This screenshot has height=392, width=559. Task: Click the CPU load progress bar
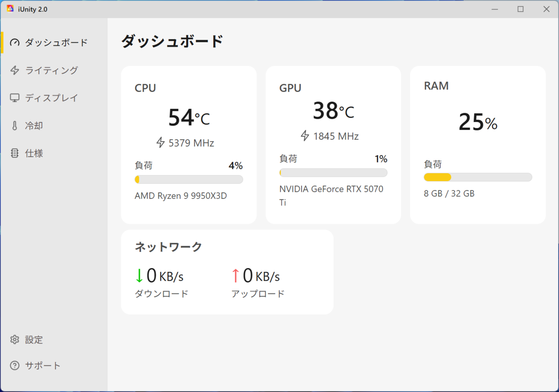pyautogui.click(x=189, y=180)
